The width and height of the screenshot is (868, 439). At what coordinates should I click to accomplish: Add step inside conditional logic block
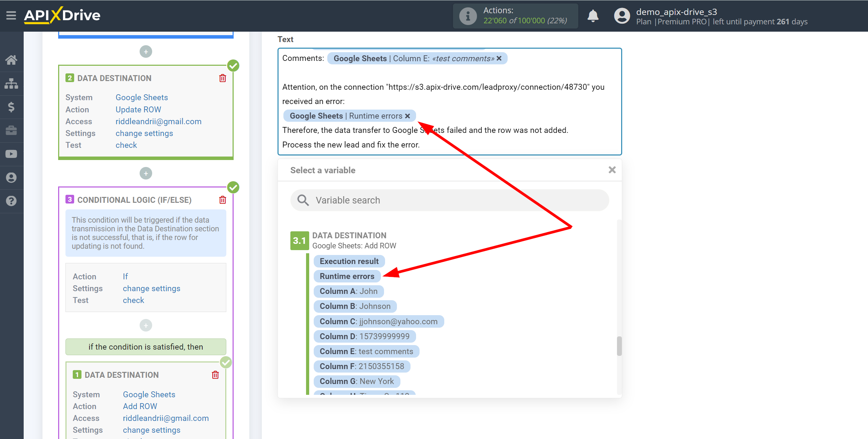[x=146, y=326]
